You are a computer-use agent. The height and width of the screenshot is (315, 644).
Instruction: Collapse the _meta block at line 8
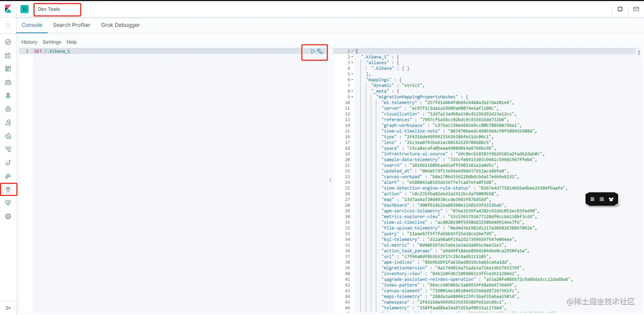pyautogui.click(x=352, y=91)
